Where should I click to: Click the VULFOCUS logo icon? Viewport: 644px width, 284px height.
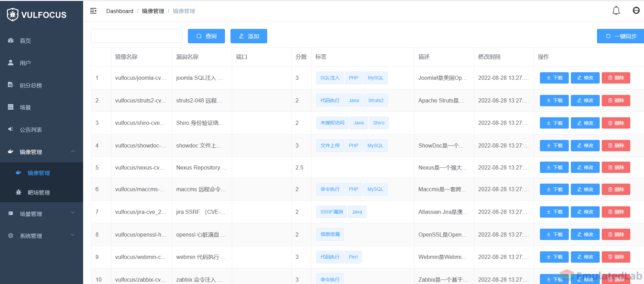[x=13, y=15]
